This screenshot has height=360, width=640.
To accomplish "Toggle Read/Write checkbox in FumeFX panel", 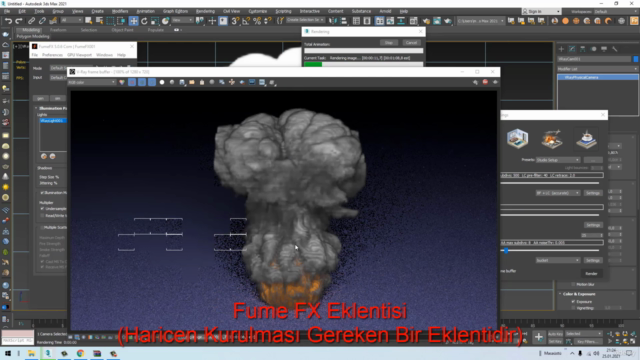I will [42, 216].
